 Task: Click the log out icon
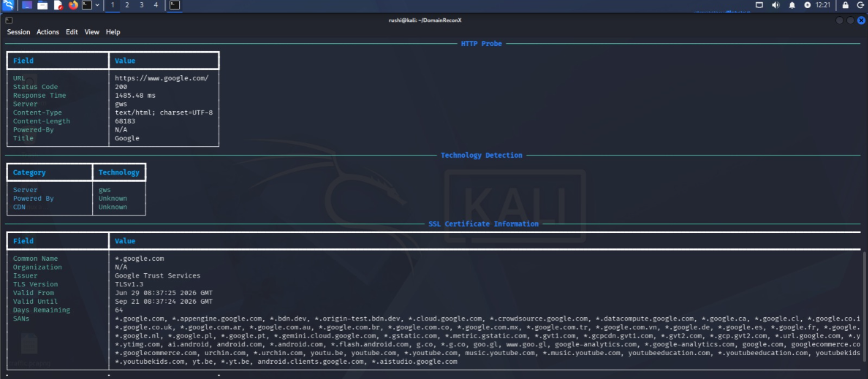860,5
